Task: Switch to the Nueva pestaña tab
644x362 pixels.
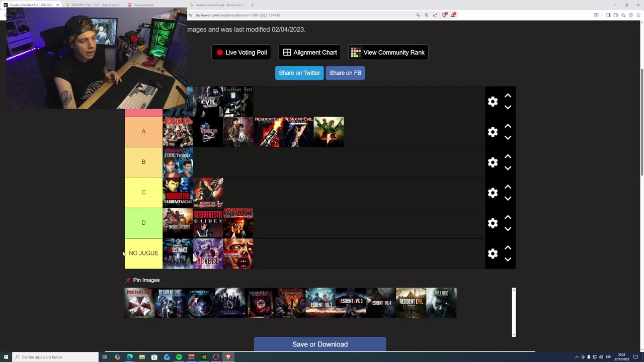Action: [153, 5]
